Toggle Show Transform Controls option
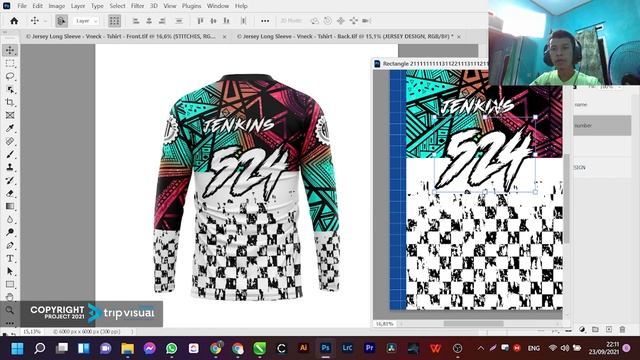Image resolution: width=640 pixels, height=360 pixels. (115, 21)
